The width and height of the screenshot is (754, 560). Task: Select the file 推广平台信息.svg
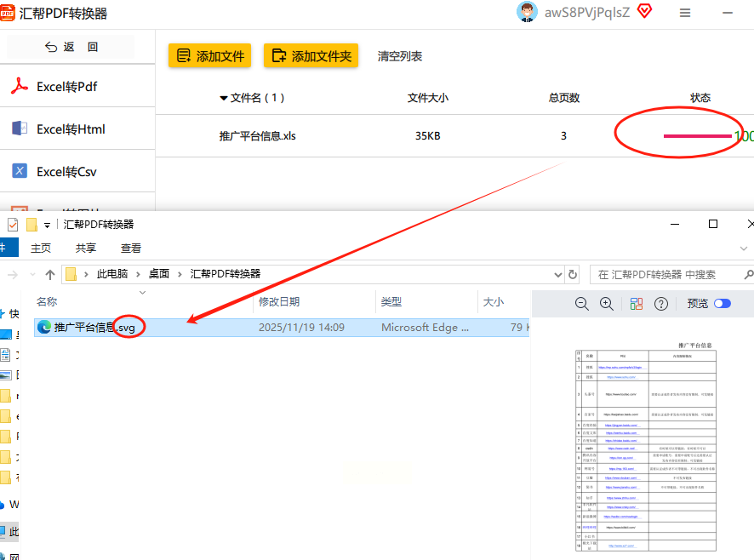282,327
